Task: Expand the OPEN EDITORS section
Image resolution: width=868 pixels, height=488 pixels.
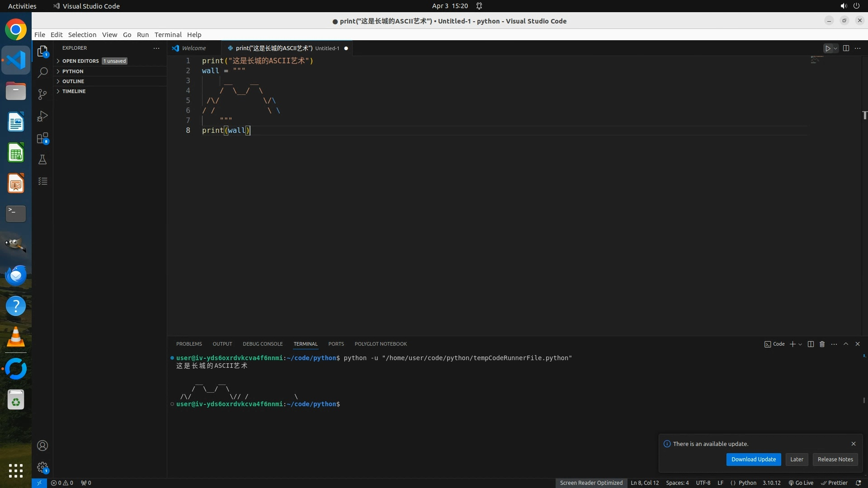Action: point(80,61)
